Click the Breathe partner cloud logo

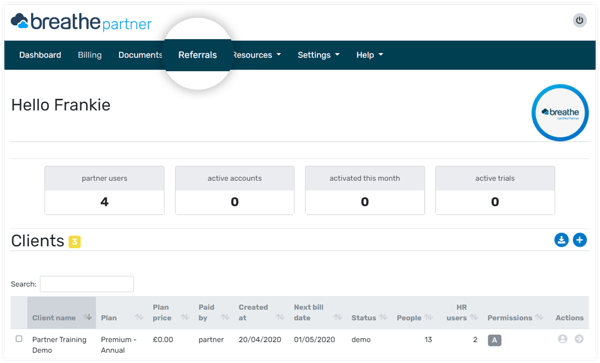[81, 21]
